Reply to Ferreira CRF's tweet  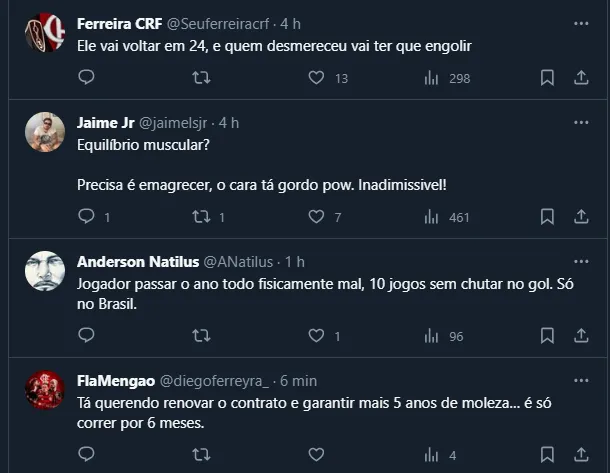[86, 78]
